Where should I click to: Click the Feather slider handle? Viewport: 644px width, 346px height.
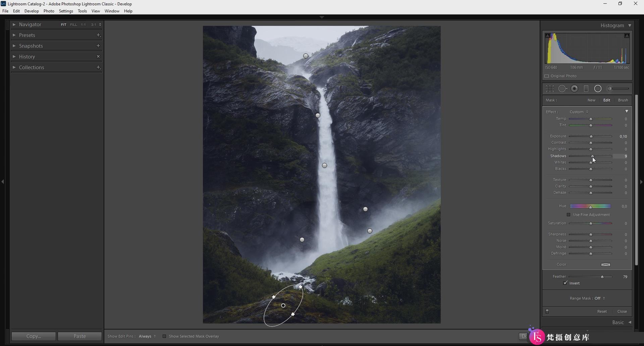(602, 277)
